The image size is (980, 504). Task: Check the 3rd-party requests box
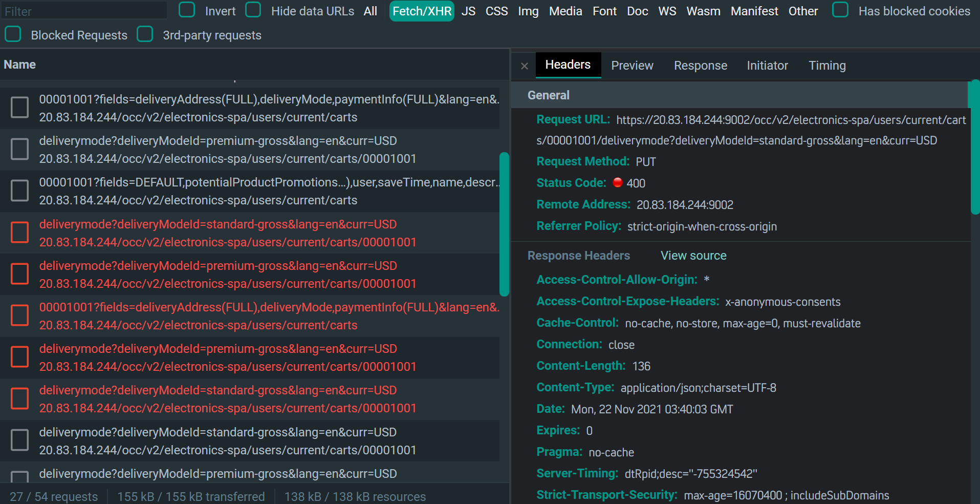point(145,34)
